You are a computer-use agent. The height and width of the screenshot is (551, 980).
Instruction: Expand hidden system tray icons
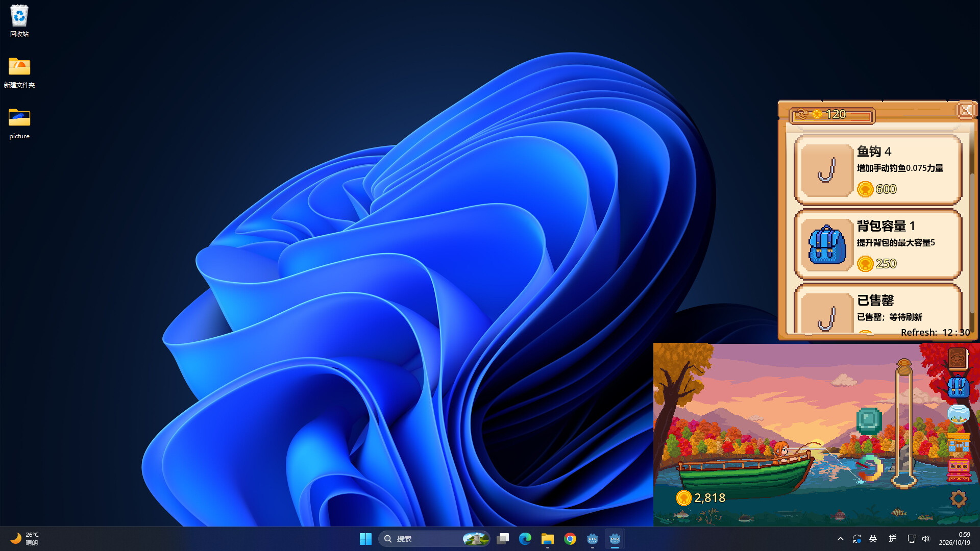(841, 539)
